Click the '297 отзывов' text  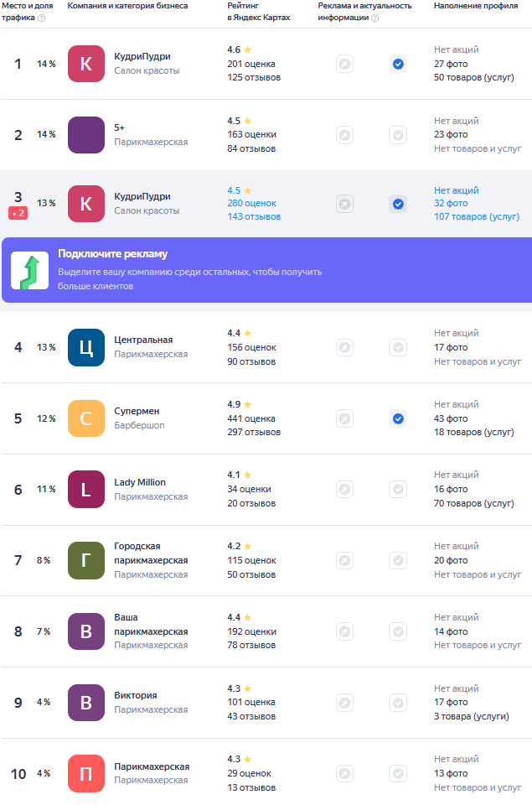click(254, 433)
